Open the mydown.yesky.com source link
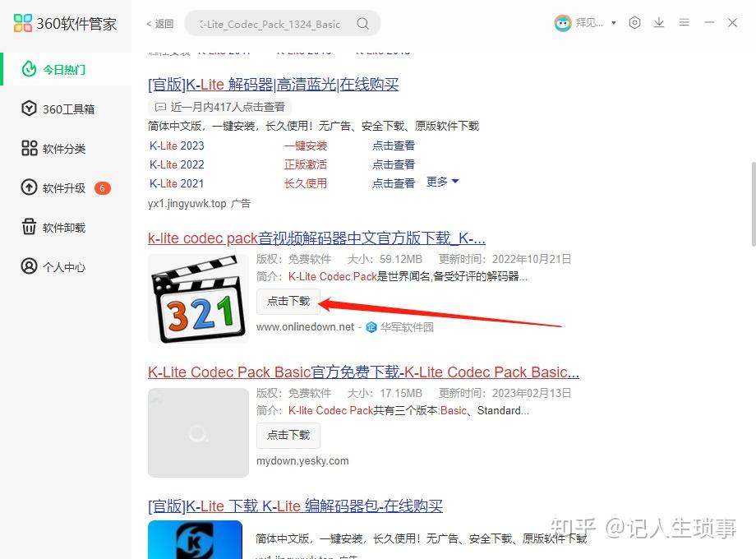The image size is (756, 559). 302,461
